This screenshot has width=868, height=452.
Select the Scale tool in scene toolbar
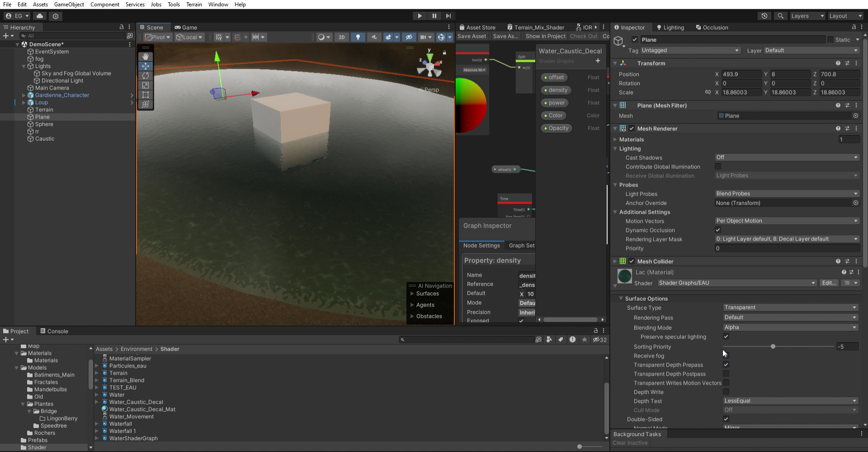(145, 85)
